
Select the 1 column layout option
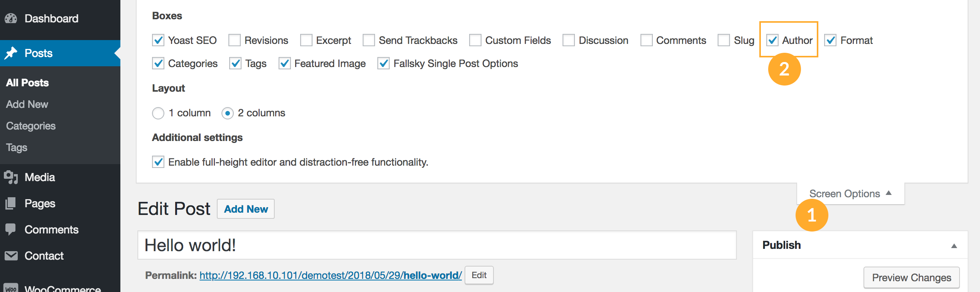pyautogui.click(x=158, y=113)
